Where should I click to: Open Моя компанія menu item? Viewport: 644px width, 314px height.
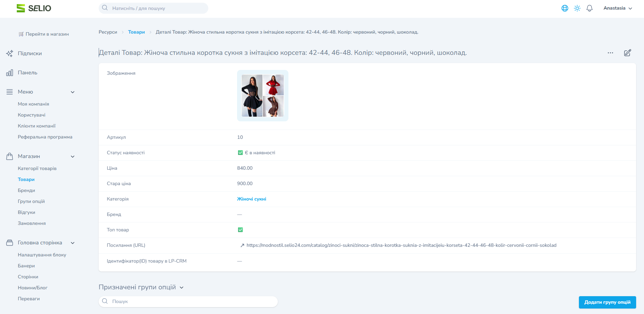[x=34, y=104]
